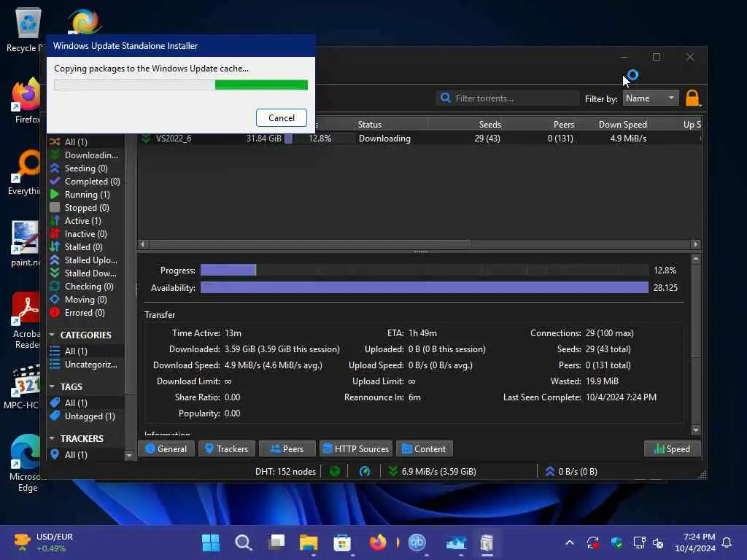Open the Windows Start menu
The image size is (747, 560).
[211, 542]
